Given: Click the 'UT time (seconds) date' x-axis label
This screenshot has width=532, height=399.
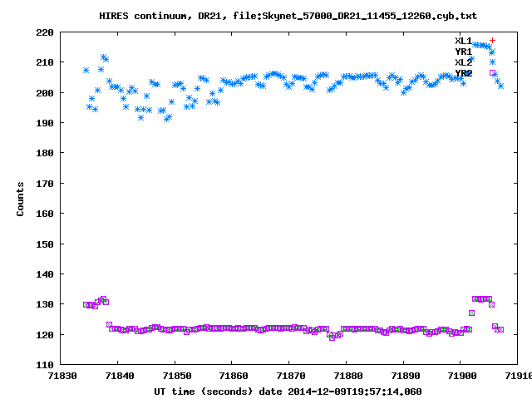Looking at the screenshot, I should point(288,392).
